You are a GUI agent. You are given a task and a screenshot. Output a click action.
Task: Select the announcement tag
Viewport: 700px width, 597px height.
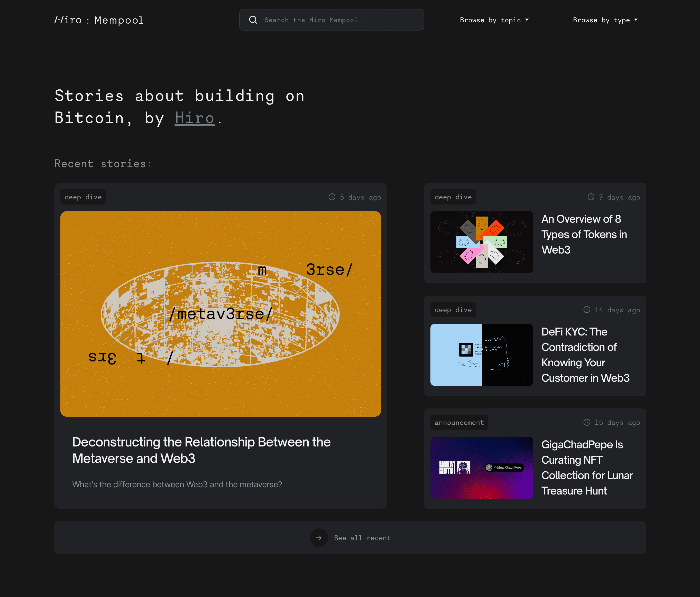click(459, 422)
